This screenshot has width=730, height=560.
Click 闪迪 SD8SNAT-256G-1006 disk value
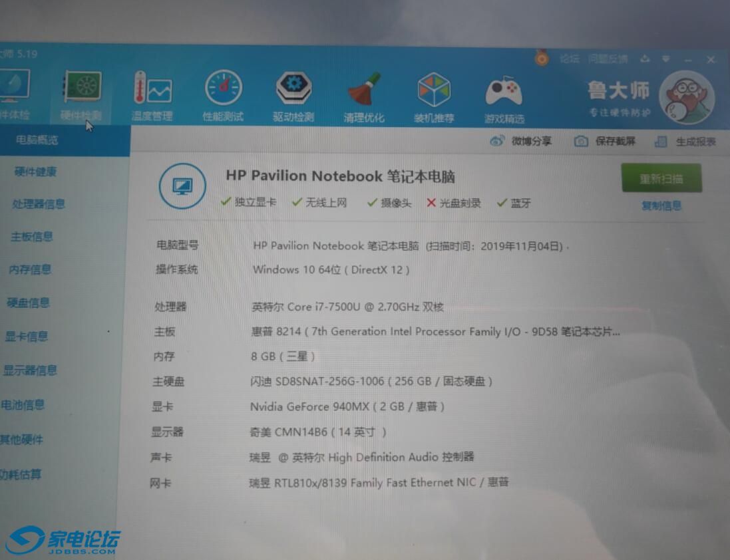pyautogui.click(x=371, y=381)
